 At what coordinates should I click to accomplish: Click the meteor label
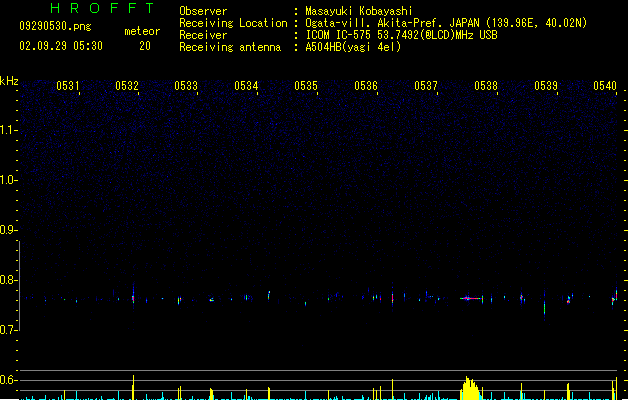142,31
